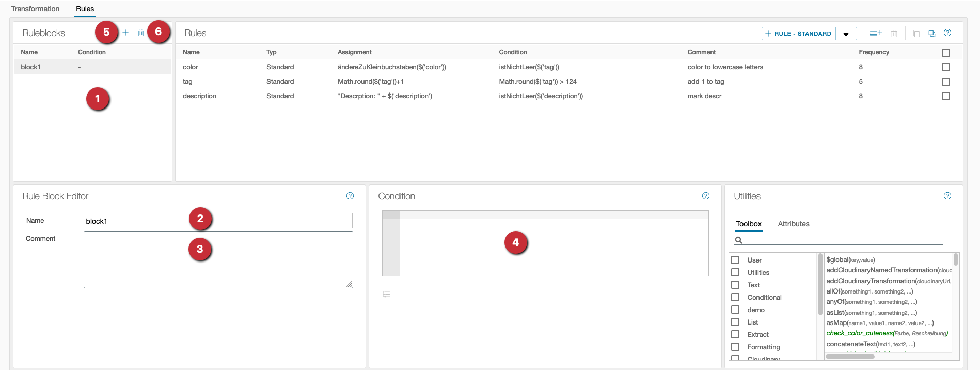980x370 pixels.
Task: Switch to the Attributes tab
Action: (793, 224)
